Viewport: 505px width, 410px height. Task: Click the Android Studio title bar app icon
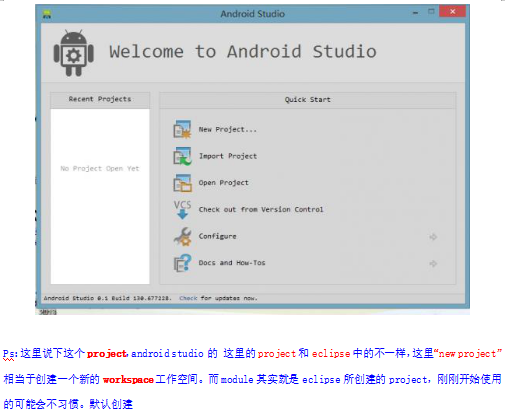tap(47, 14)
